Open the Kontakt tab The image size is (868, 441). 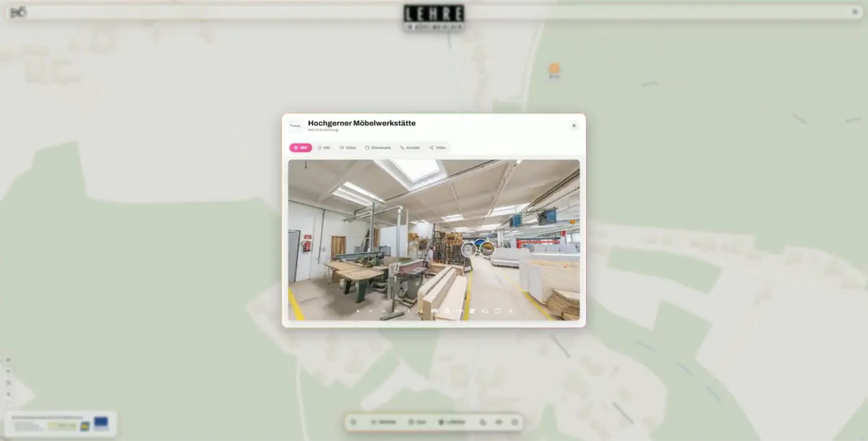pos(410,148)
